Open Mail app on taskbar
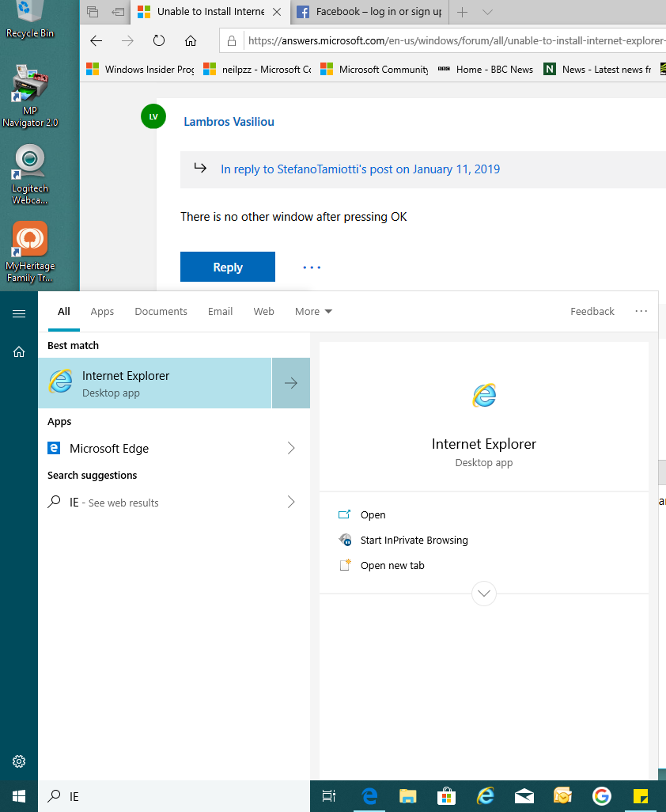The height and width of the screenshot is (812, 666). 524,796
